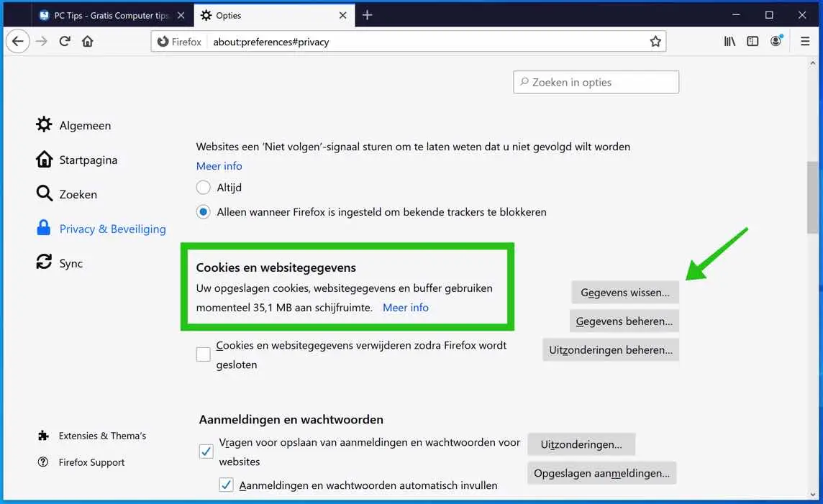
Task: Click the vertical scrollbar thumb
Action: point(812,197)
